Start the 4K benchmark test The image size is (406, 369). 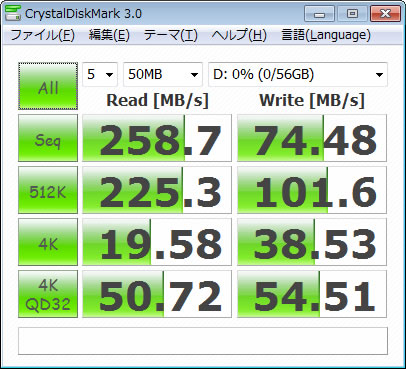pos(48,242)
